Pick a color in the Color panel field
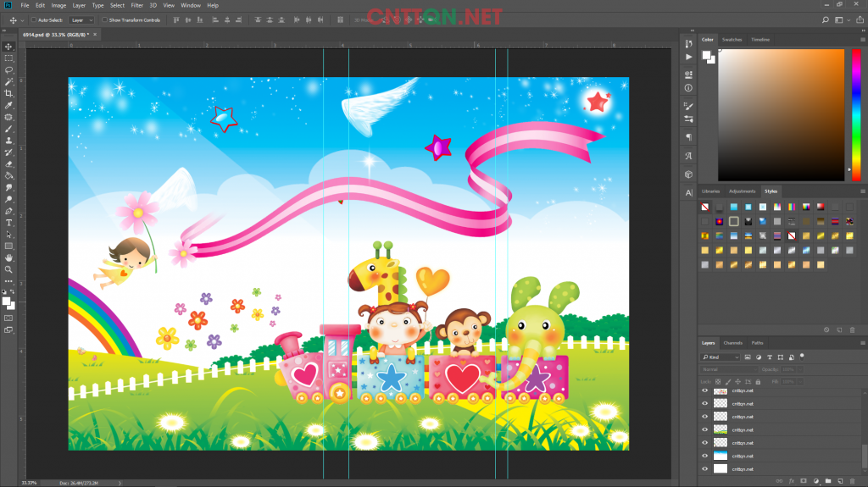This screenshot has height=487, width=868. pos(781,115)
